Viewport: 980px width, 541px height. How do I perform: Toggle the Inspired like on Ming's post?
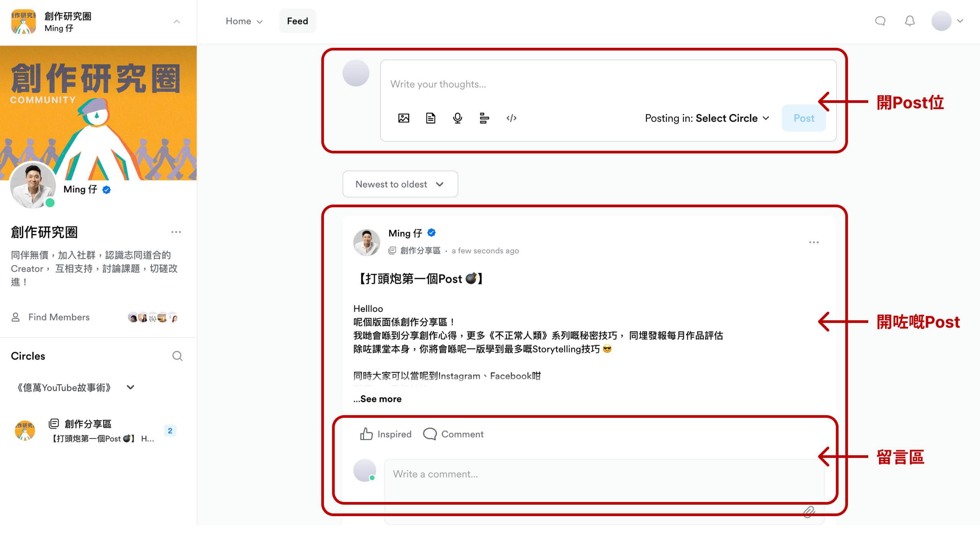[x=386, y=434]
